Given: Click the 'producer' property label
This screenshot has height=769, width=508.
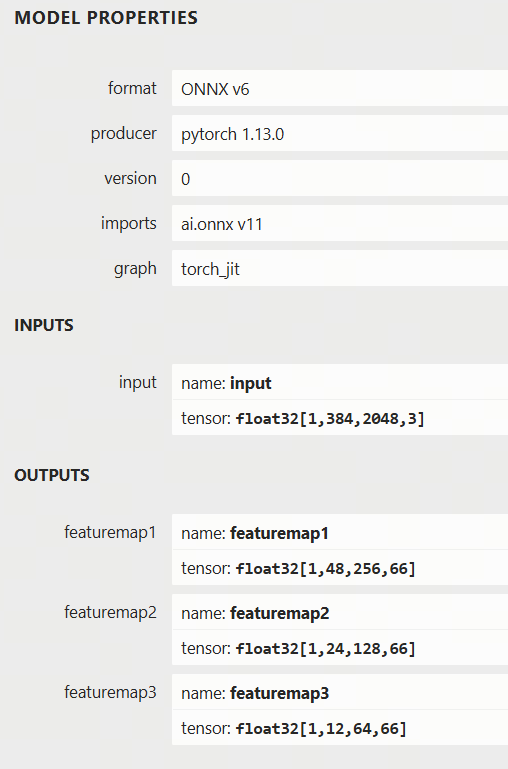Looking at the screenshot, I should [124, 133].
